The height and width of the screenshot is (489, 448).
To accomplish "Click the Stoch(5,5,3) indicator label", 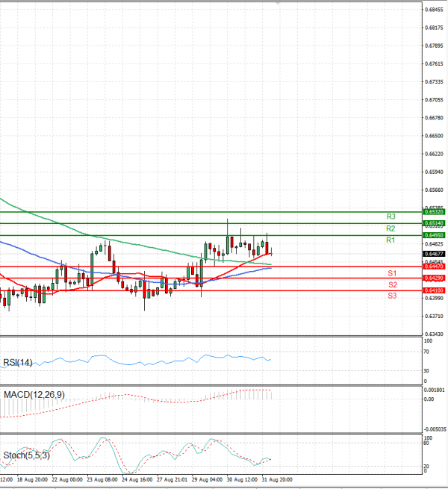I will pos(27,455).
